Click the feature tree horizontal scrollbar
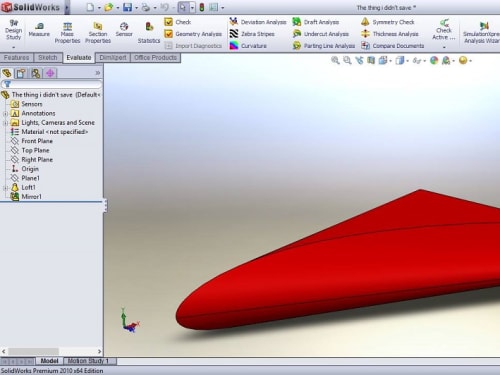This screenshot has width=500, height=375. [52, 351]
